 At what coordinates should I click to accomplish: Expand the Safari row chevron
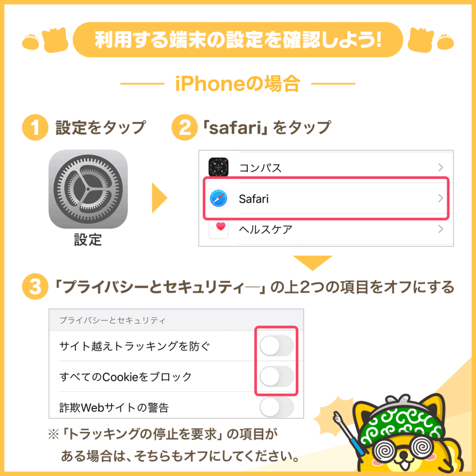coord(441,198)
